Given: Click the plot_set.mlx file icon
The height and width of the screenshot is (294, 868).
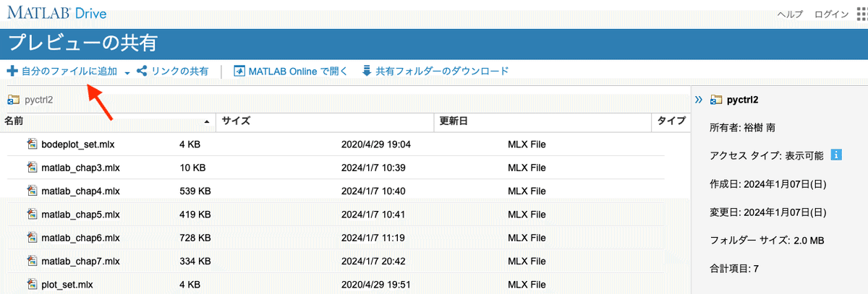Looking at the screenshot, I should 32,284.
